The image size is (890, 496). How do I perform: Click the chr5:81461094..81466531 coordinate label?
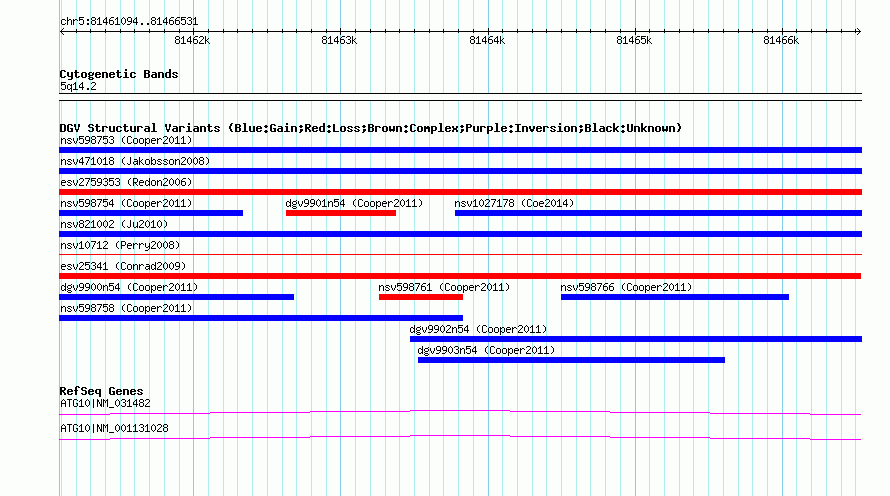point(129,22)
